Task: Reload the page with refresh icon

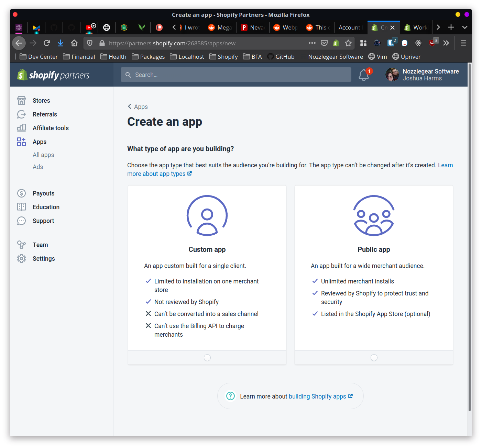Action: coord(47,43)
